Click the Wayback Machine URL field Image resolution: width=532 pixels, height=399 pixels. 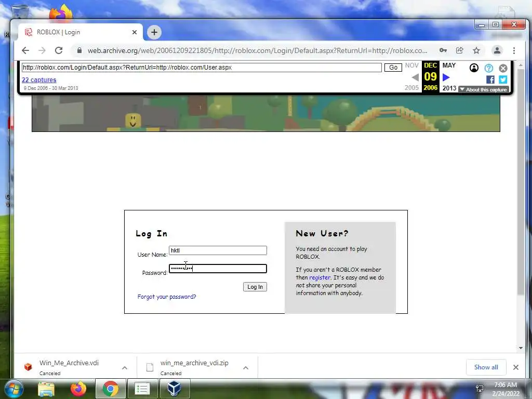[x=202, y=68]
